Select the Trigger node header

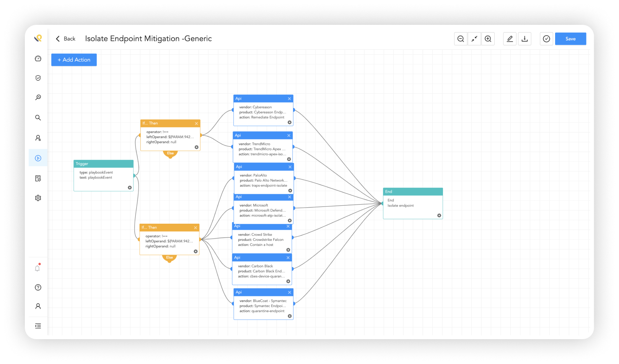click(x=103, y=164)
